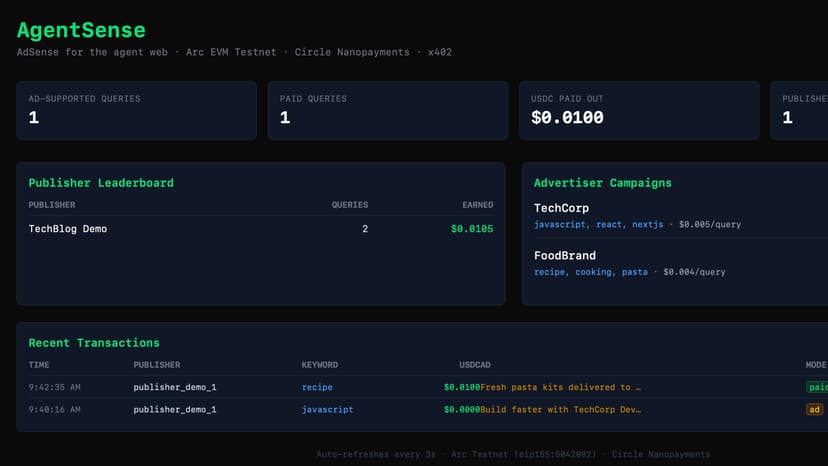Click the $0.0105 earned amount

coord(472,229)
